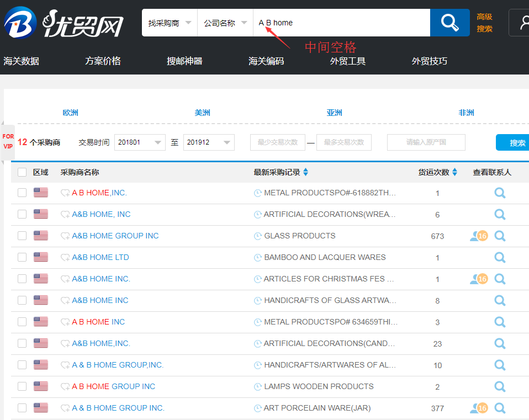Check the box for A B HOME INC
The height and width of the screenshot is (420, 529).
pyautogui.click(x=22, y=322)
